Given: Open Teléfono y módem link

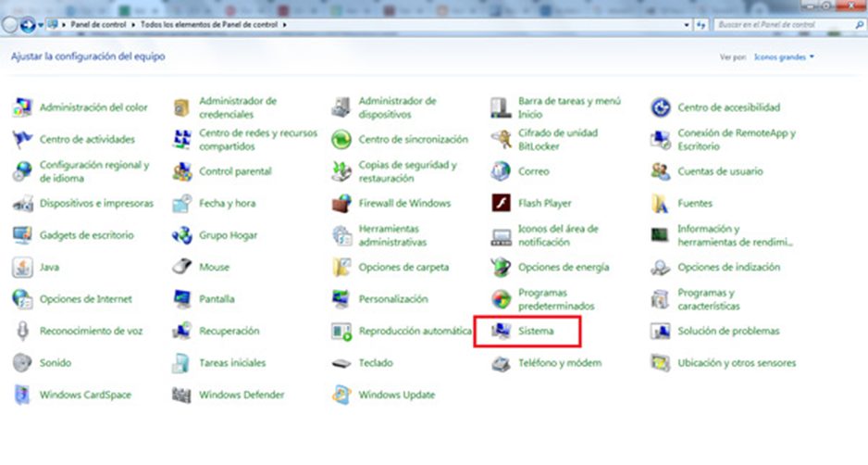Looking at the screenshot, I should point(560,363).
